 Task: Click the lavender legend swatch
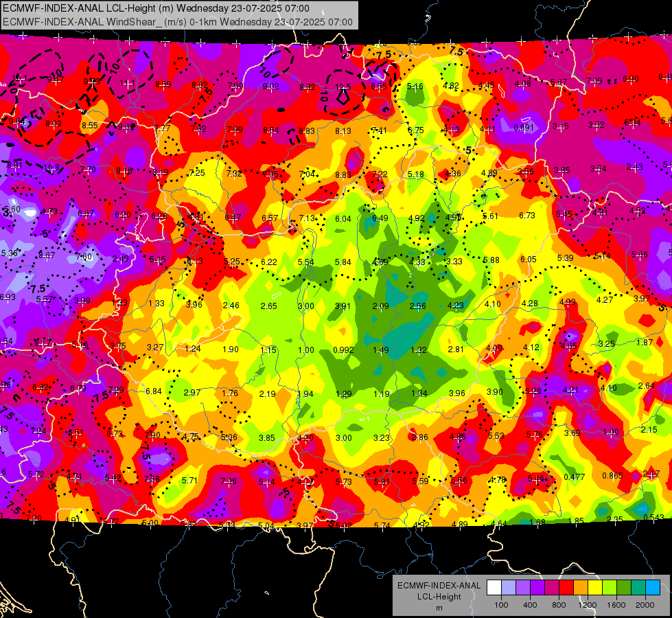[523, 587]
